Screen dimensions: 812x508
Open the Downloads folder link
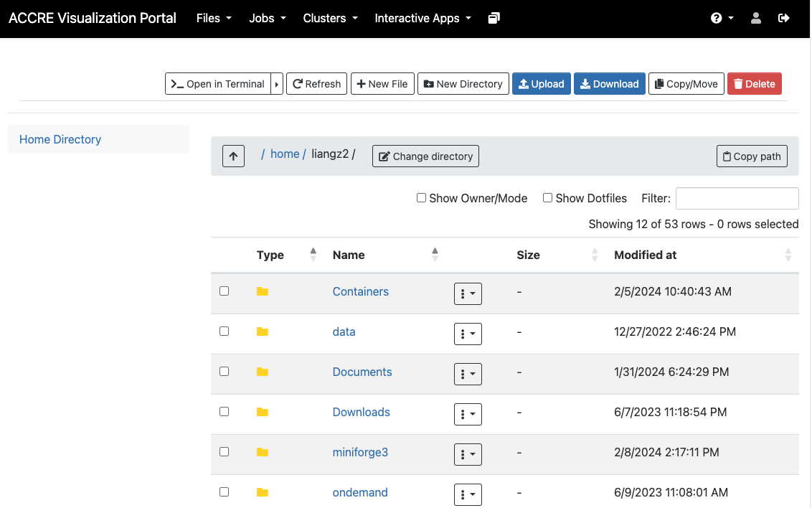(x=361, y=412)
